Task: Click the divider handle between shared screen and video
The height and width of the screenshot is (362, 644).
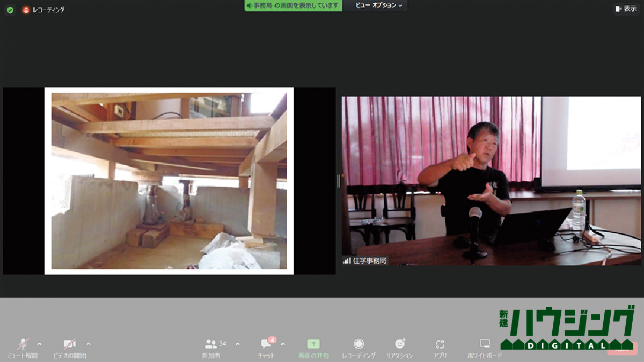Action: [339, 181]
